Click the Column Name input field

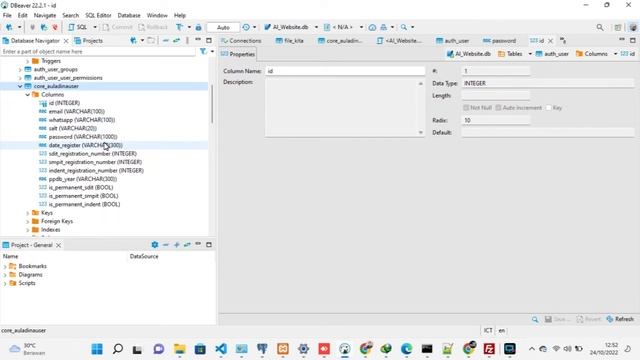(345, 71)
